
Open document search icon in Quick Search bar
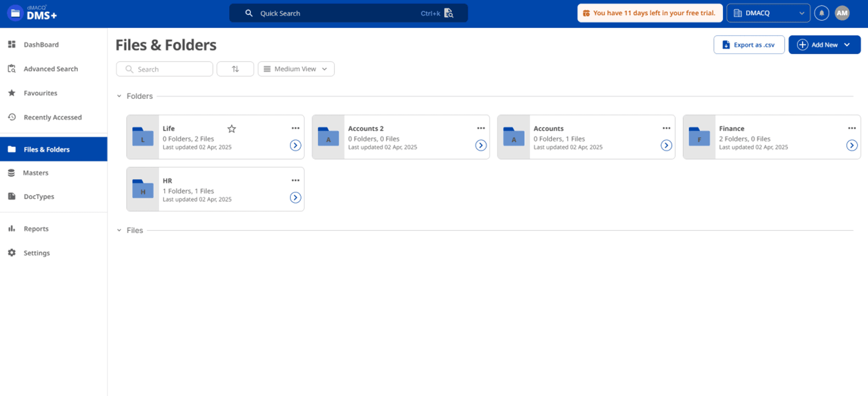[449, 13]
